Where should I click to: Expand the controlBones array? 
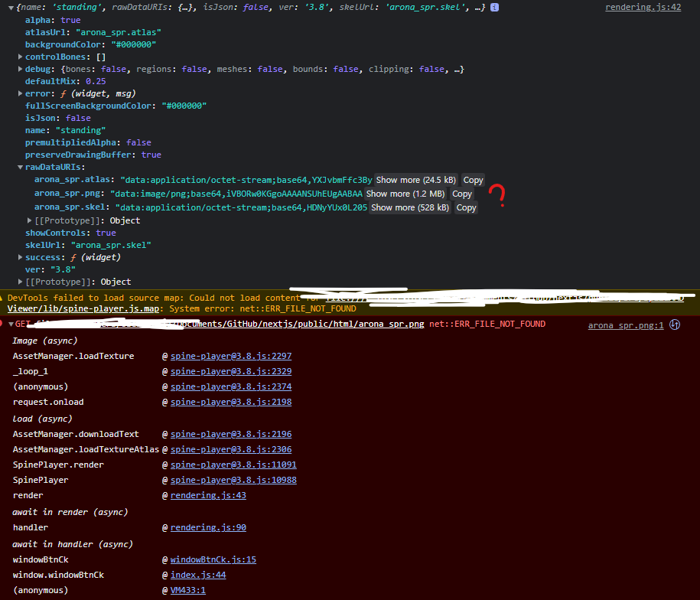pyautogui.click(x=21, y=56)
